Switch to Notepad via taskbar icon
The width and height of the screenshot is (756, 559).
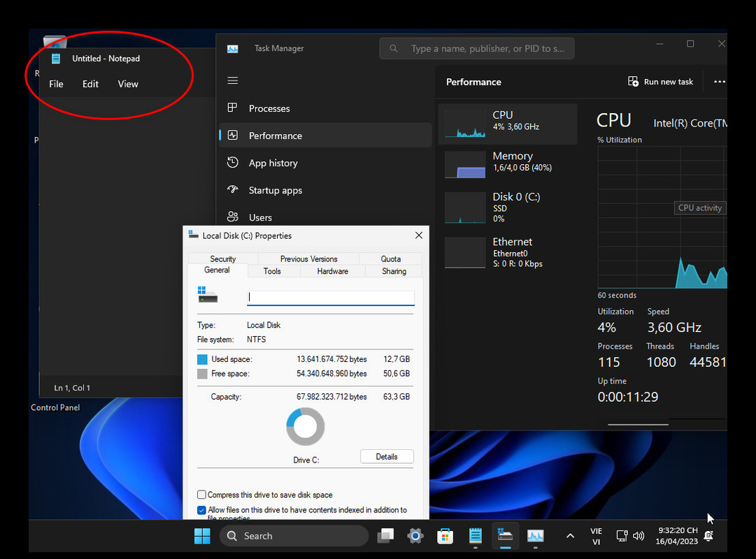pos(476,536)
